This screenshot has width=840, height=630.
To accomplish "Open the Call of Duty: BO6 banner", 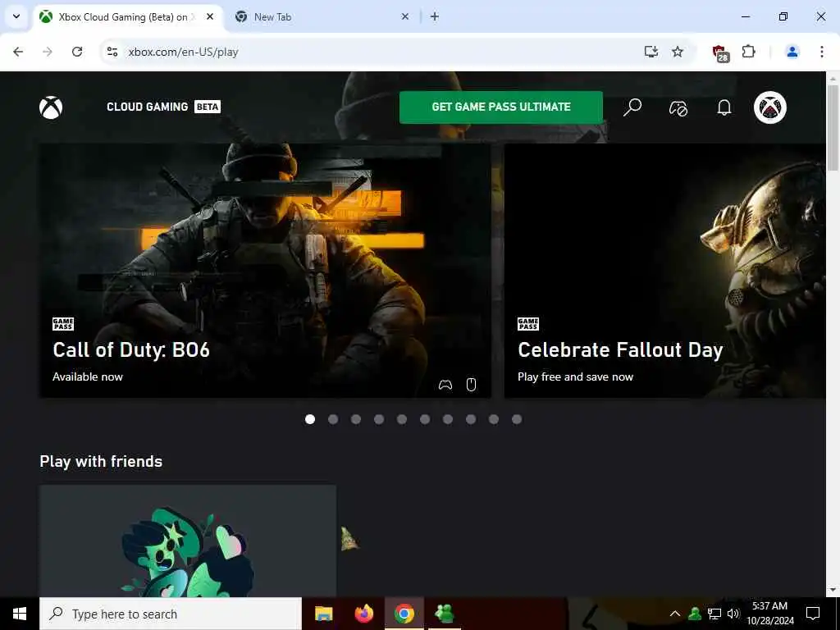I will click(x=265, y=271).
